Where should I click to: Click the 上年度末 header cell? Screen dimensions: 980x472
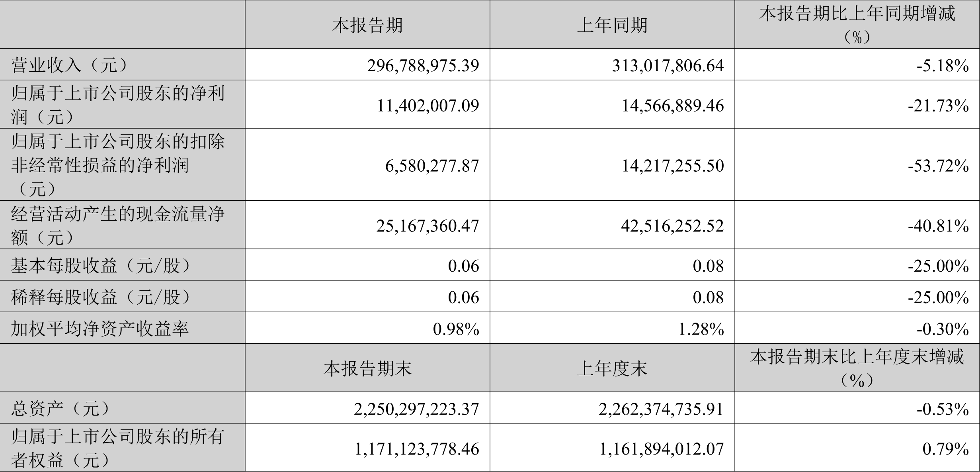612,368
